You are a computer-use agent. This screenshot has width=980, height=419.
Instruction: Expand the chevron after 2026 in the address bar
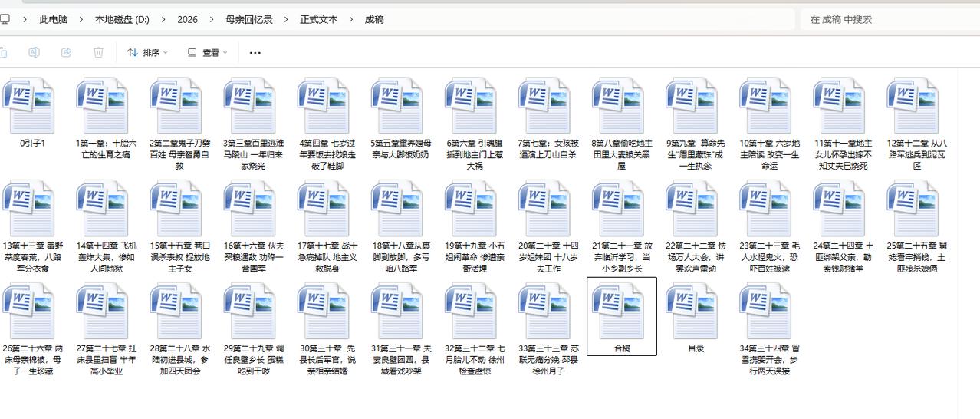[212, 19]
